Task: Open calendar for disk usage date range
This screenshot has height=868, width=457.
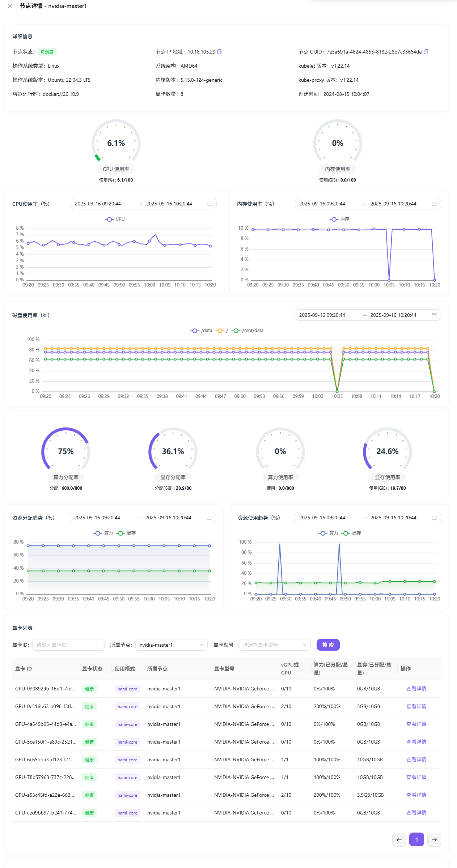Action: [x=434, y=315]
